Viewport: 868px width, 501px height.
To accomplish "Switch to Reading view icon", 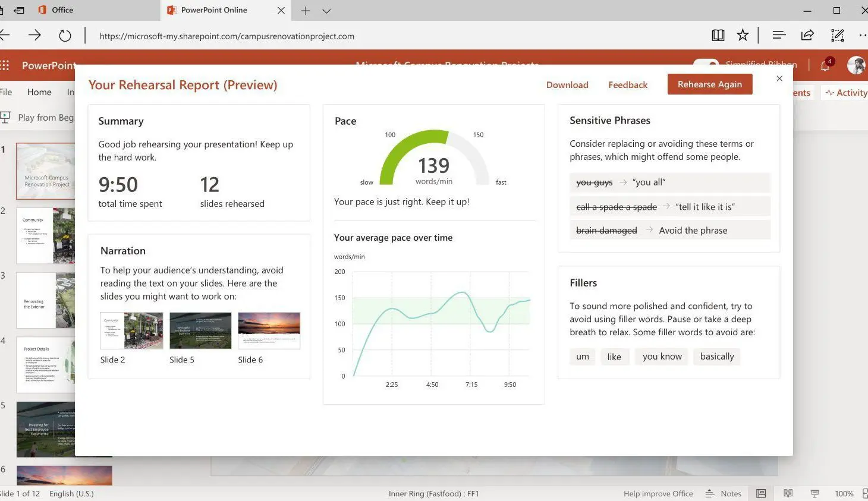I will (788, 493).
